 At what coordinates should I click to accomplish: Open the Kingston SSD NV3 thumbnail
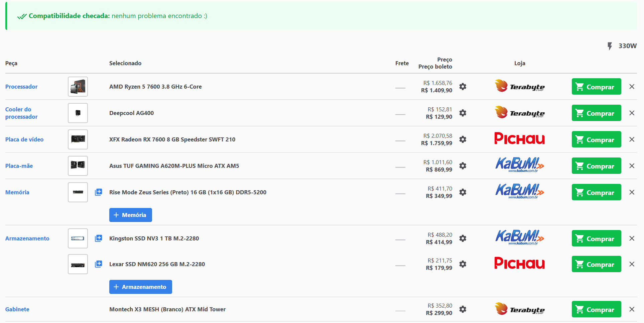coord(78,238)
